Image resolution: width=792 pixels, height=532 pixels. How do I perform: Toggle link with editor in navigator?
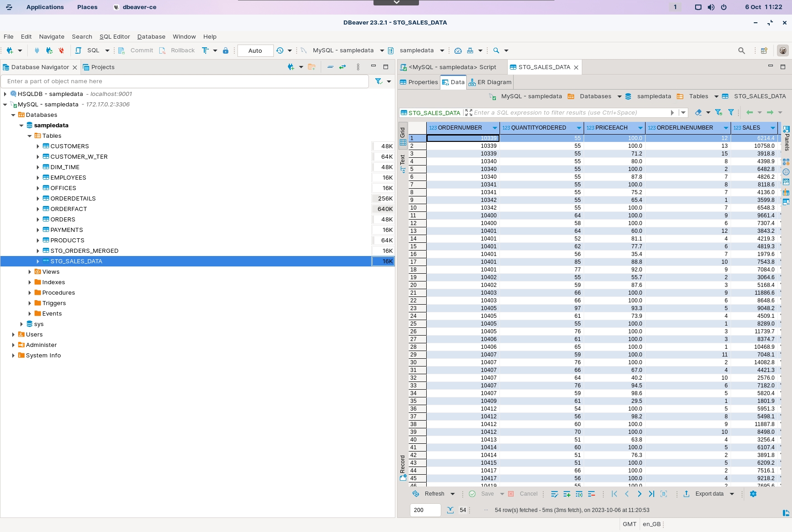click(343, 67)
